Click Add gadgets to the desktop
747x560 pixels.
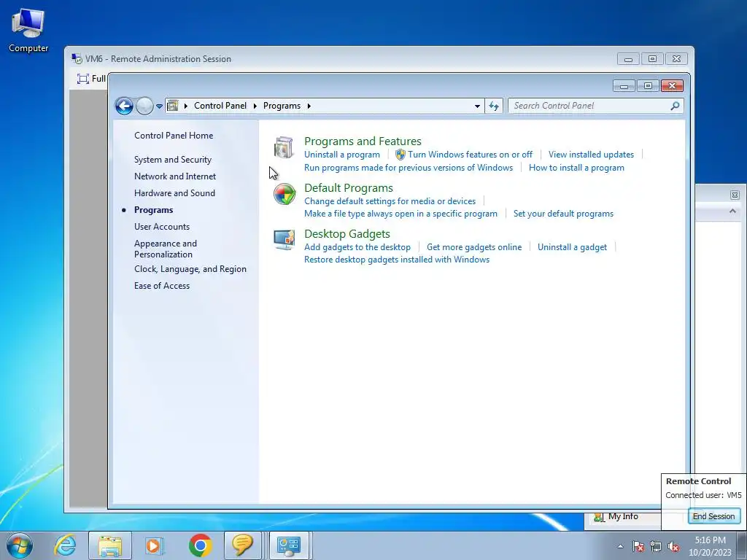click(357, 247)
